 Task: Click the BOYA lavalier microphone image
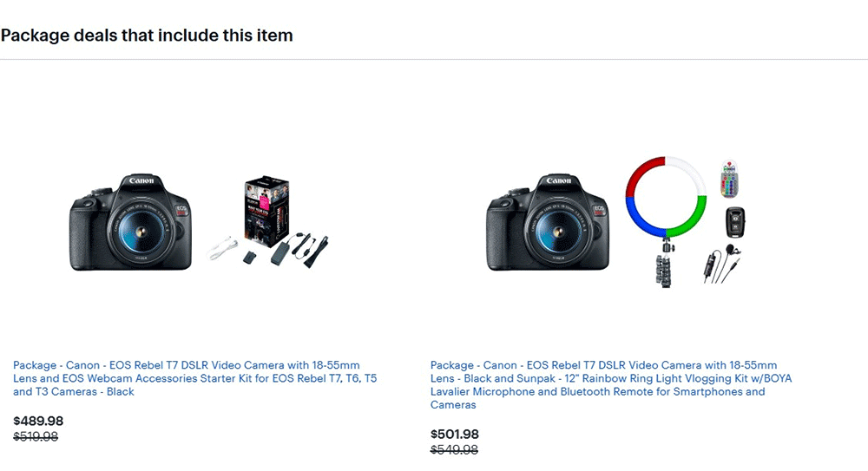[717, 265]
